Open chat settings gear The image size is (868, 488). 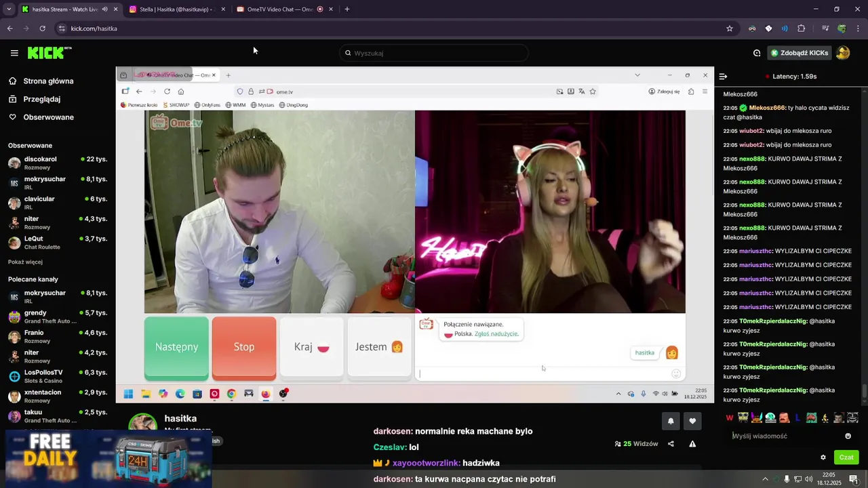pyautogui.click(x=823, y=457)
